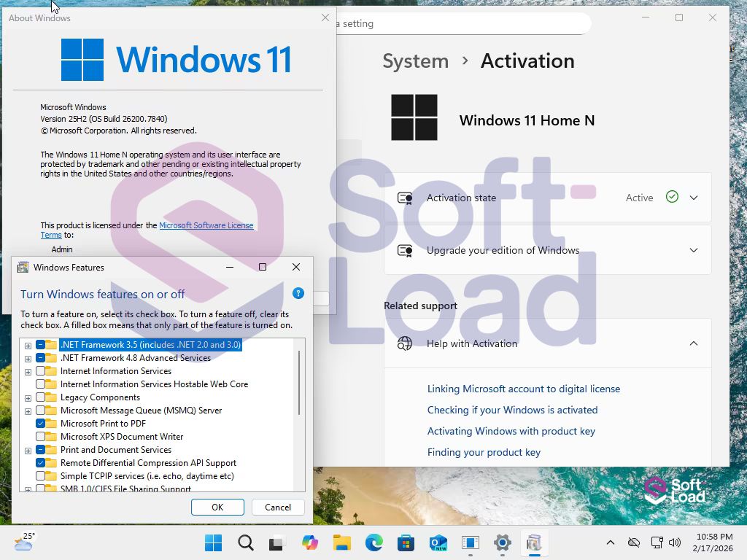The width and height of the screenshot is (747, 560).
Task: Expand the .NET Framework 3.5 tree node
Action: coord(28,346)
